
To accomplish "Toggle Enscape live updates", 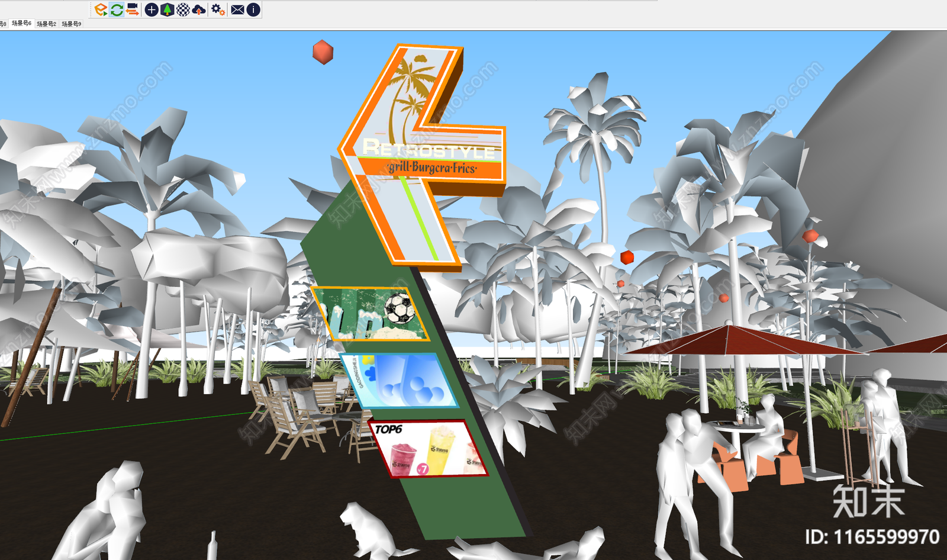I will tap(117, 9).
